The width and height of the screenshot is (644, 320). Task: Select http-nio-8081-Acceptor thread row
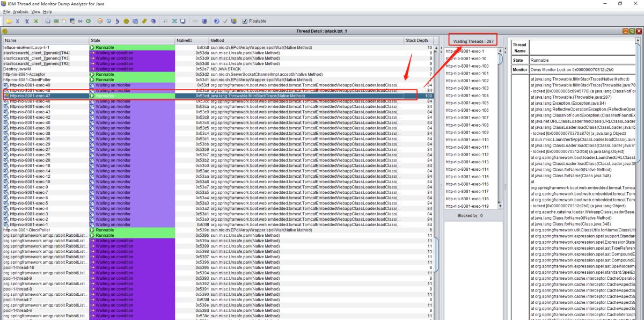(218, 75)
